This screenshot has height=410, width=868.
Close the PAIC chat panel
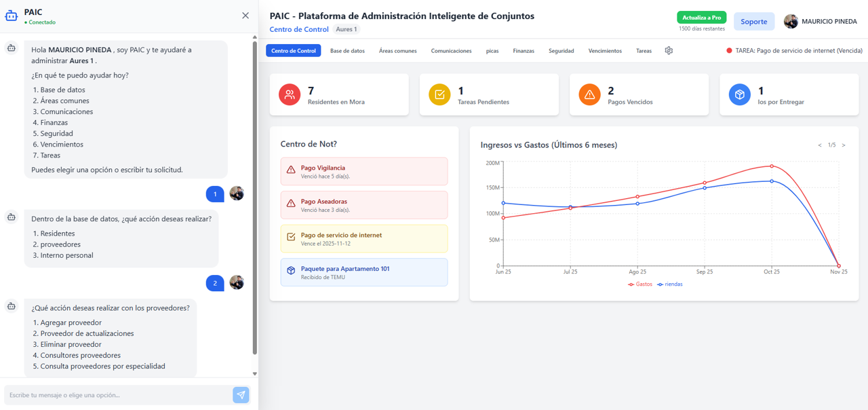(x=245, y=16)
